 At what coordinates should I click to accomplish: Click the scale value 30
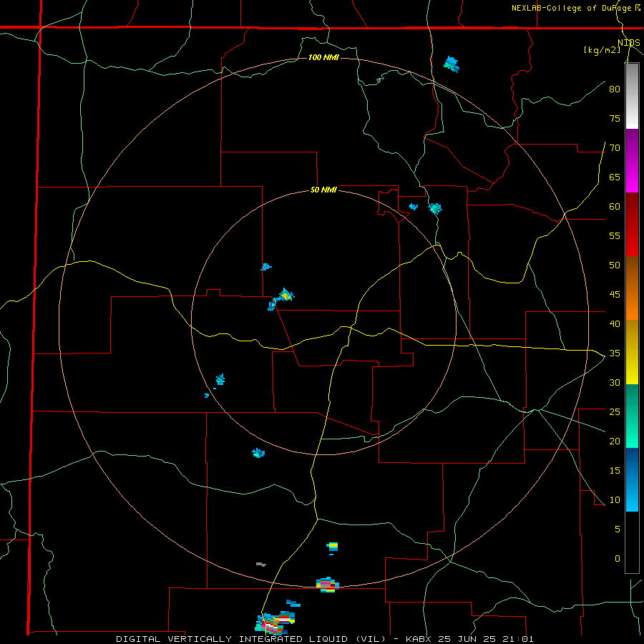(615, 383)
